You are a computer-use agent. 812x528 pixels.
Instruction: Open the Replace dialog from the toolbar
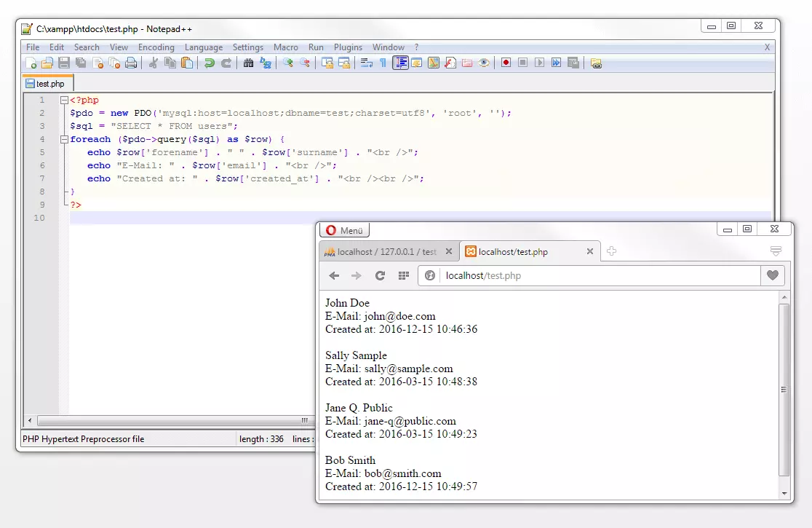coord(264,63)
